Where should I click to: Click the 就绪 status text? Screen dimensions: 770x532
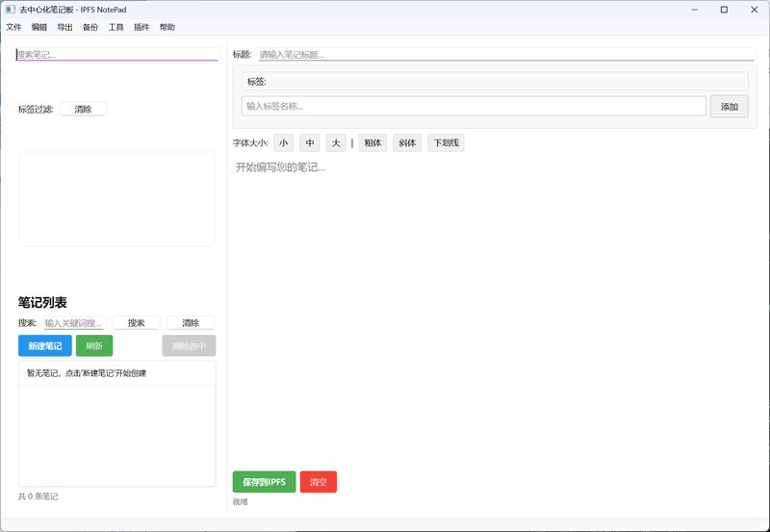[240, 501]
